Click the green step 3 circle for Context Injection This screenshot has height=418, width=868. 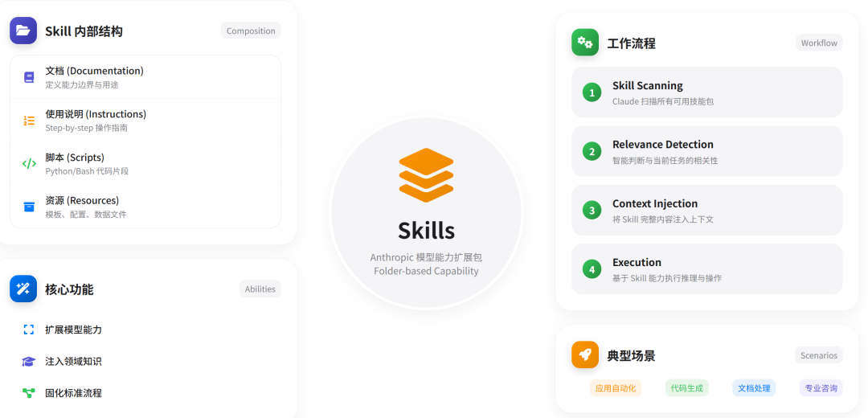click(592, 211)
